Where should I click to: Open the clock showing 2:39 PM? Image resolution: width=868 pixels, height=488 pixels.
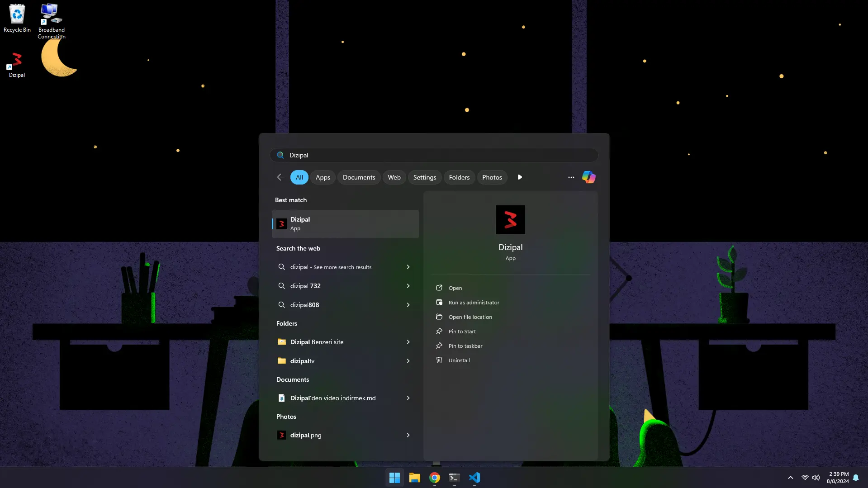838,478
